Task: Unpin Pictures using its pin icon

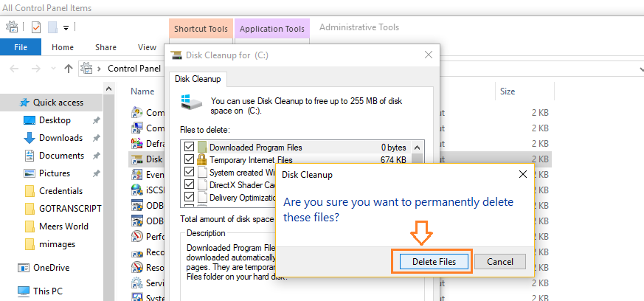Action: [x=96, y=173]
